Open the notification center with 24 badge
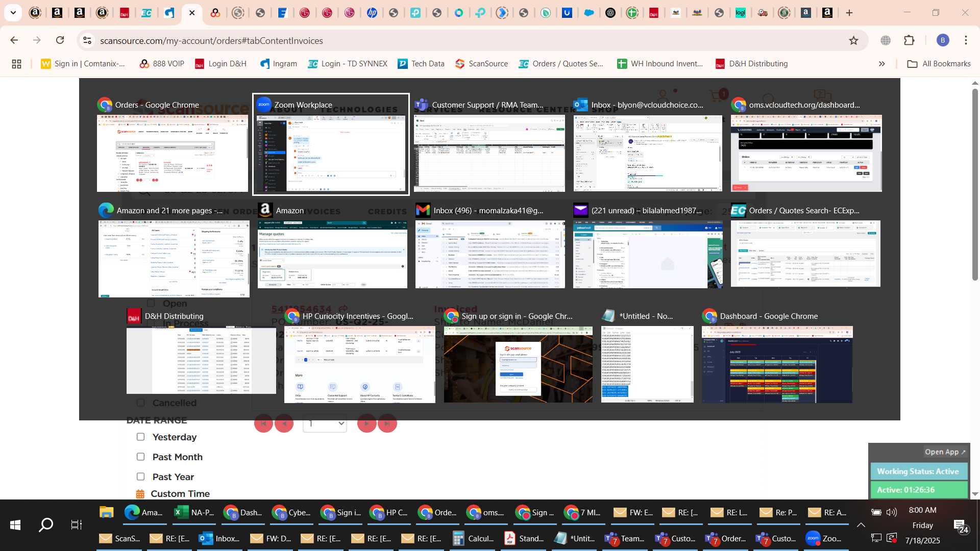 point(961,525)
